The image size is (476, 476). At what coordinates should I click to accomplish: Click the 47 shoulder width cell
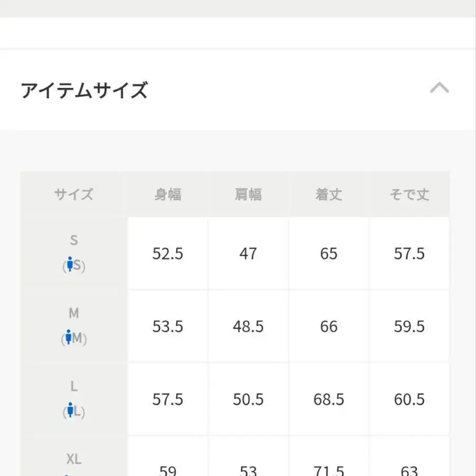click(248, 254)
